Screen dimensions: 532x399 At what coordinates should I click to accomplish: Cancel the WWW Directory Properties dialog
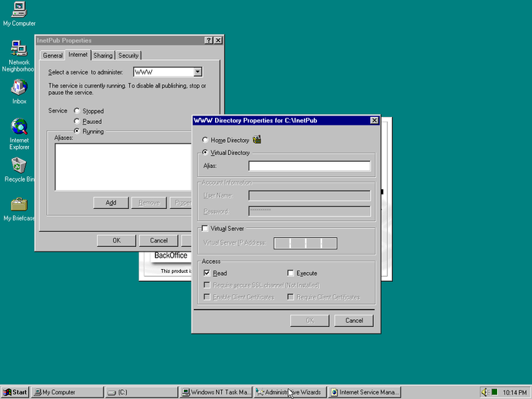click(x=353, y=321)
